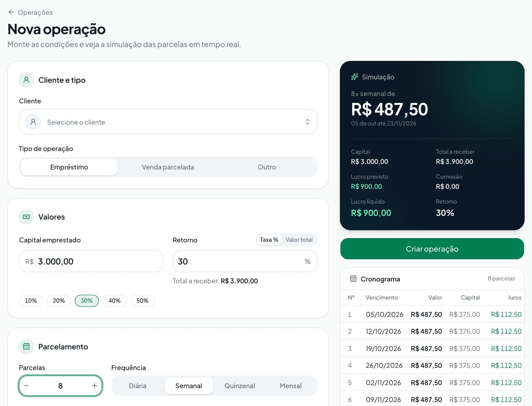Choose the 20% preset chip

[x=59, y=301]
